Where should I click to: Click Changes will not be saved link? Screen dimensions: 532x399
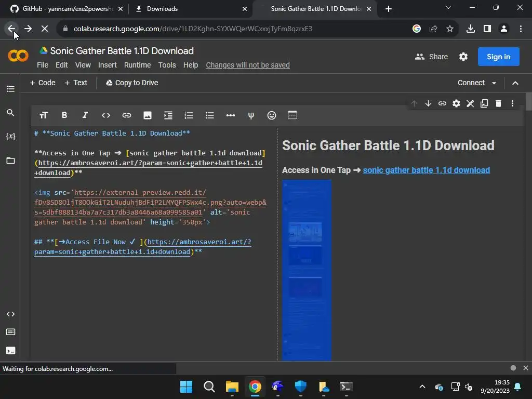pos(248,65)
